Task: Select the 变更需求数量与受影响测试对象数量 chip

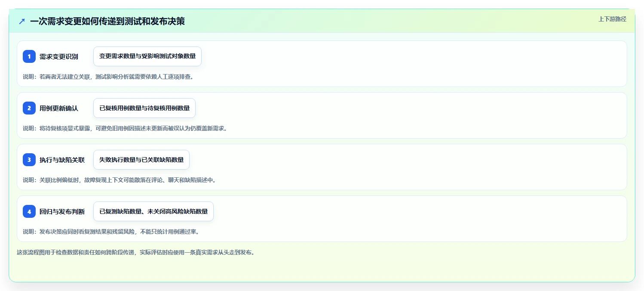Action: pos(147,56)
